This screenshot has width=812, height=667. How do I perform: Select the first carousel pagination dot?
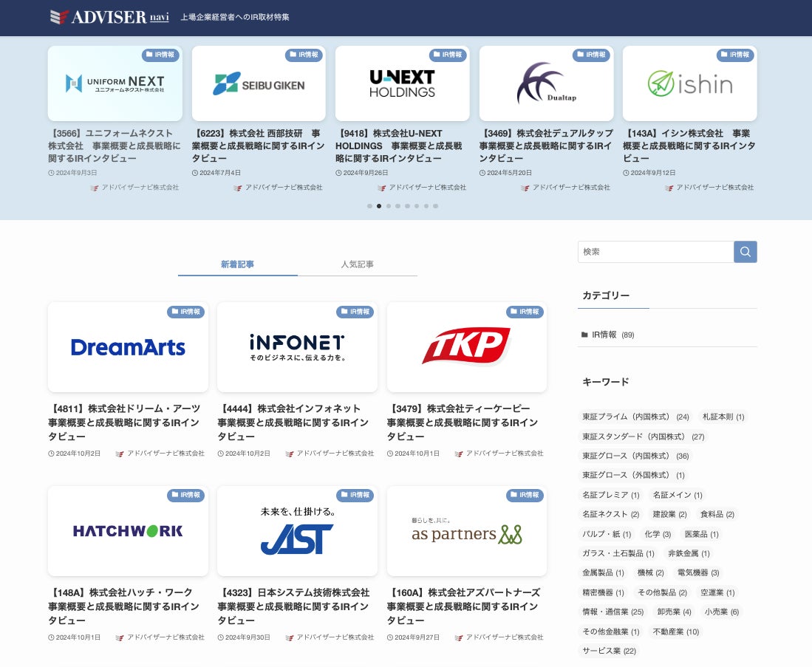pyautogui.click(x=369, y=206)
